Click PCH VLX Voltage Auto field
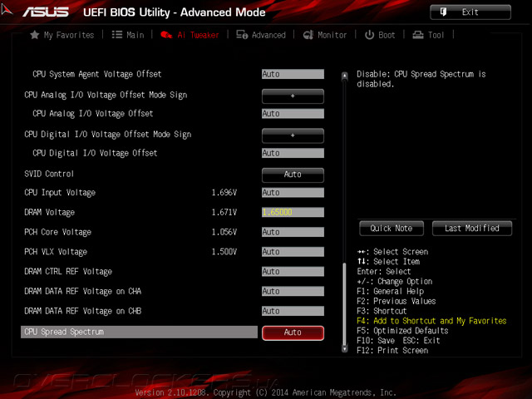This screenshot has width=532, height=399. [293, 252]
